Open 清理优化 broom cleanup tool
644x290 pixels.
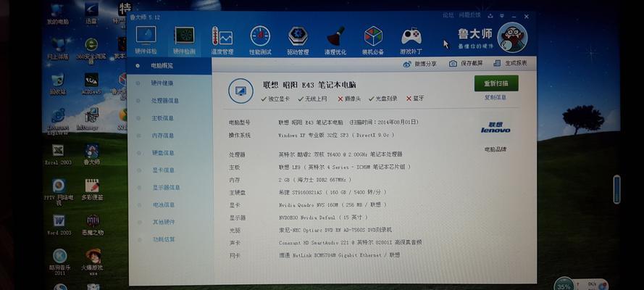click(335, 41)
